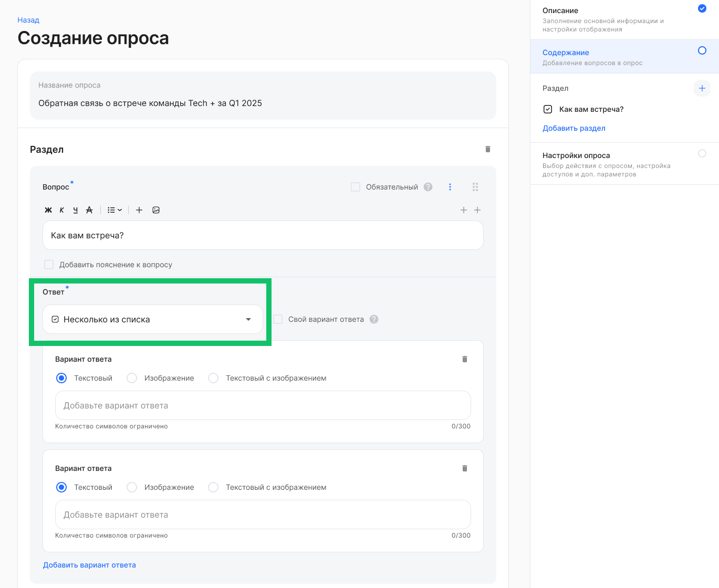Apply underline formatting to the question
The height and width of the screenshot is (588, 719).
pos(75,210)
